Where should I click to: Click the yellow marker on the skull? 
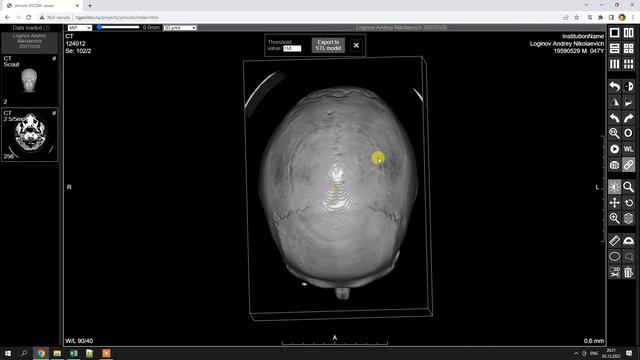pyautogui.click(x=378, y=158)
